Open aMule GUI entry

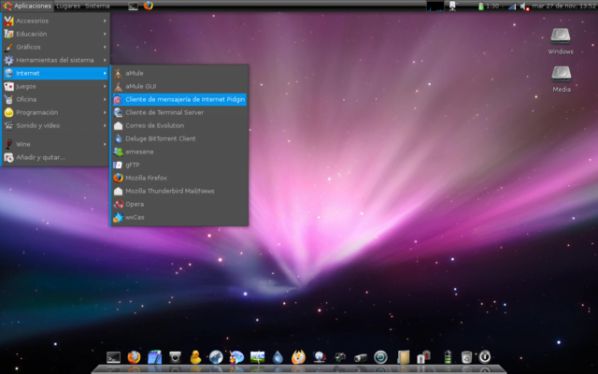pos(180,87)
